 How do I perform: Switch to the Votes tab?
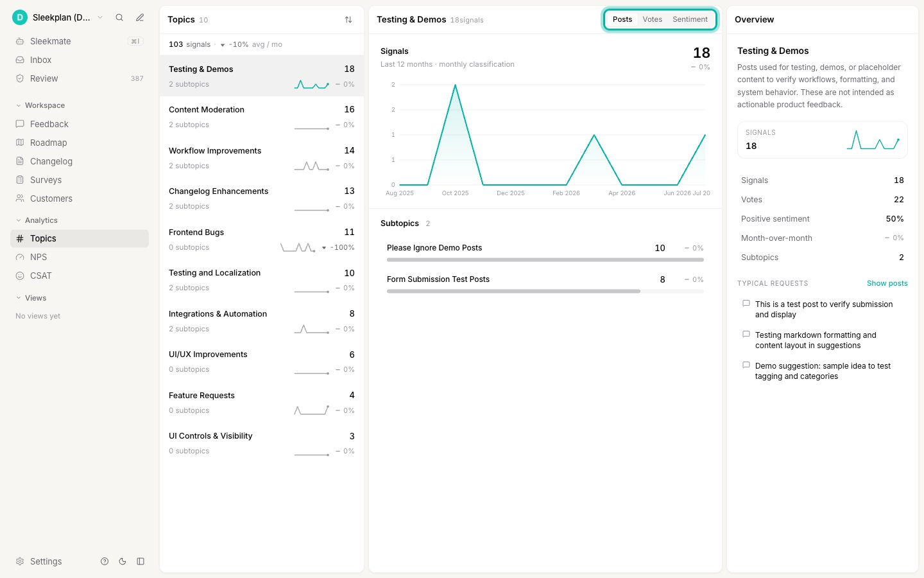[653, 19]
